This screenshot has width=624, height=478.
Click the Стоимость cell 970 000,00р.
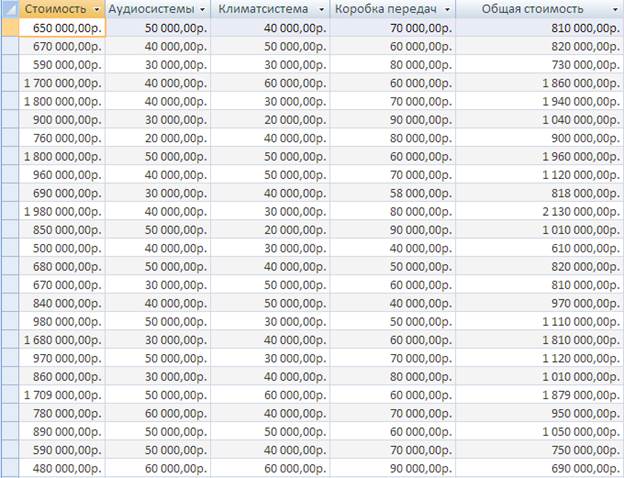[62, 358]
